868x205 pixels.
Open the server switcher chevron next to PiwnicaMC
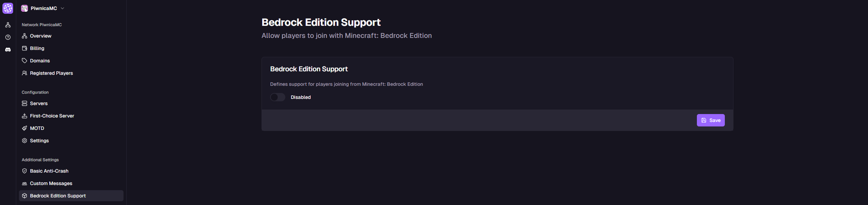point(62,8)
